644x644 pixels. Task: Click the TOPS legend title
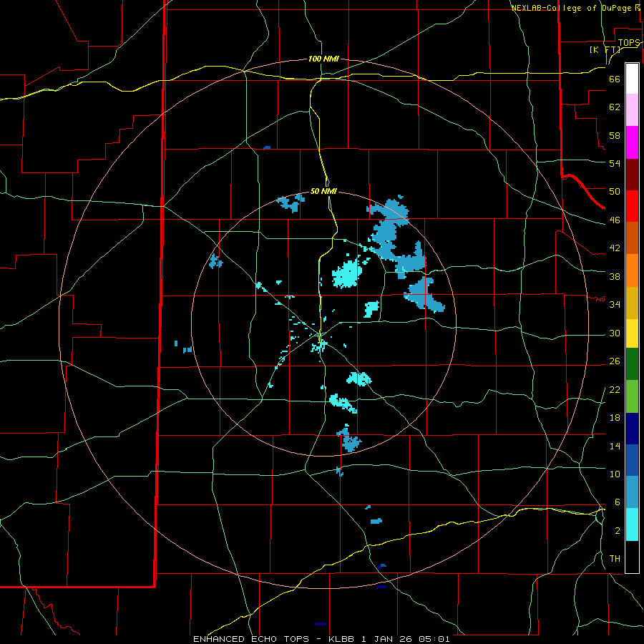(x=629, y=43)
